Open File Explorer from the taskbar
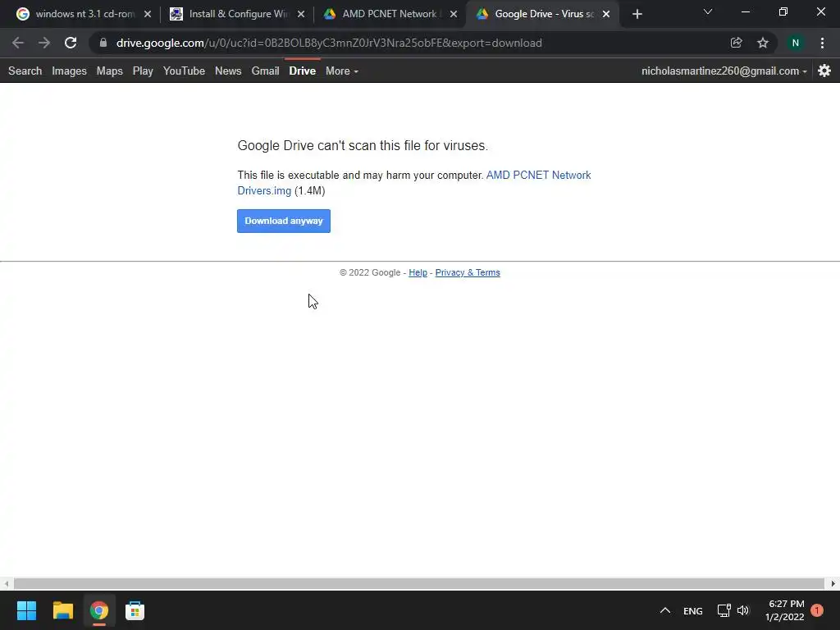This screenshot has height=630, width=840. tap(63, 610)
